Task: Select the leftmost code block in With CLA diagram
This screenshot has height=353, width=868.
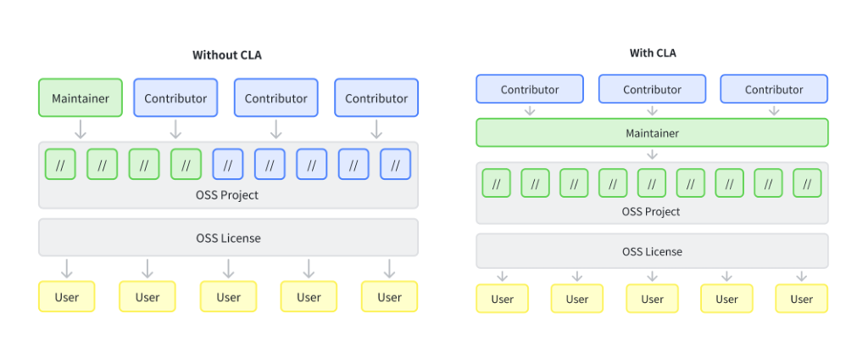Action: click(x=496, y=183)
